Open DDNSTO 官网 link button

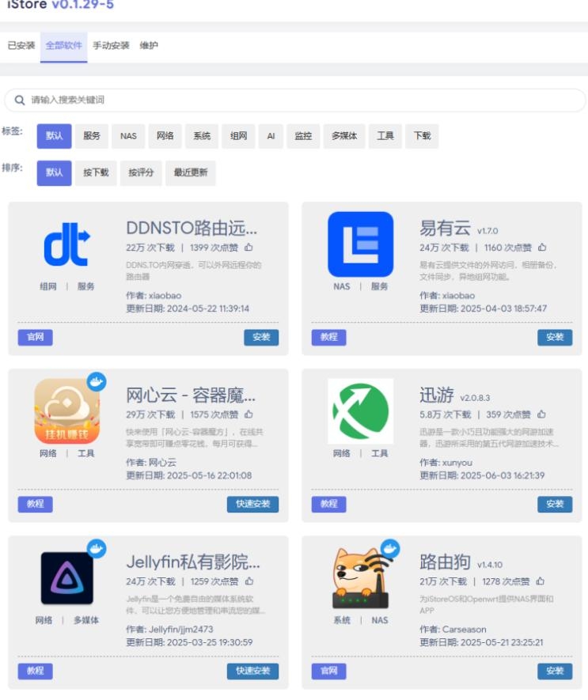click(36, 337)
